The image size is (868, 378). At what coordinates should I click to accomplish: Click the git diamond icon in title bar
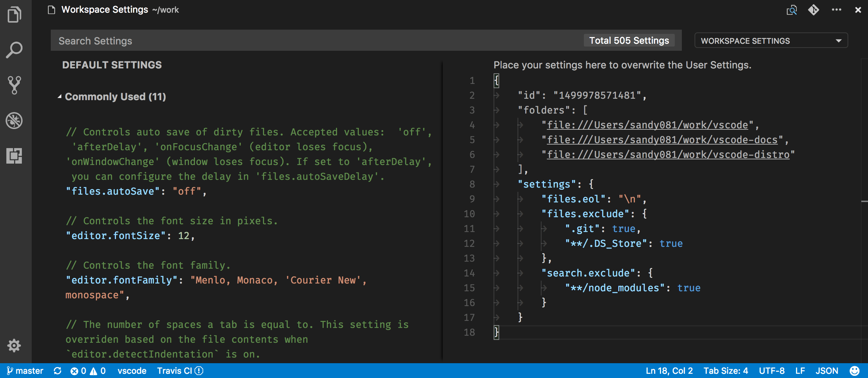pyautogui.click(x=813, y=10)
